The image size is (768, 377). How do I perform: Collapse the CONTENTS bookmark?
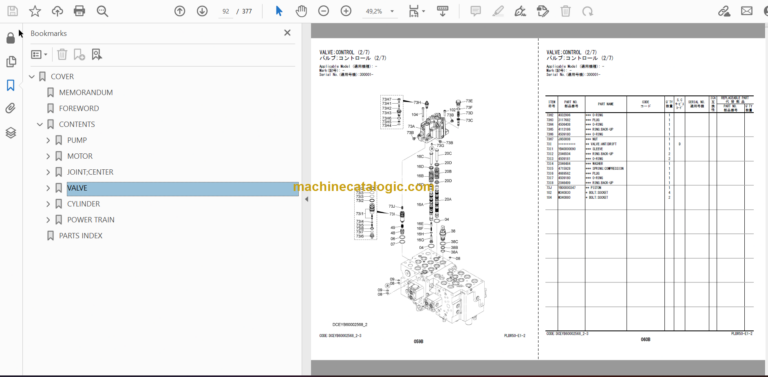pos(40,124)
